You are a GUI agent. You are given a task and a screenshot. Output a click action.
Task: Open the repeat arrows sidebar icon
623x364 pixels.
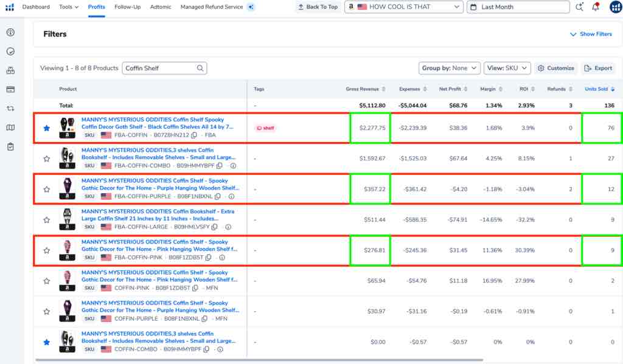pyautogui.click(x=11, y=108)
